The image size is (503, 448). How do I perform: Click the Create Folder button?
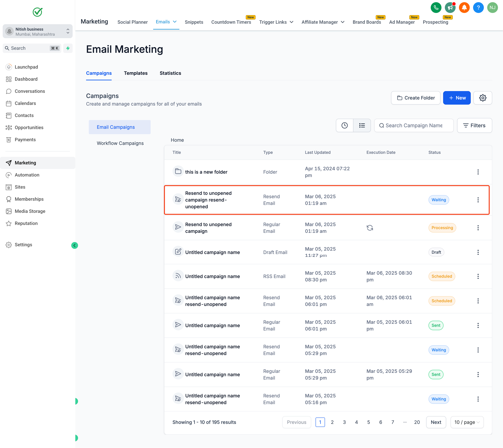(416, 98)
